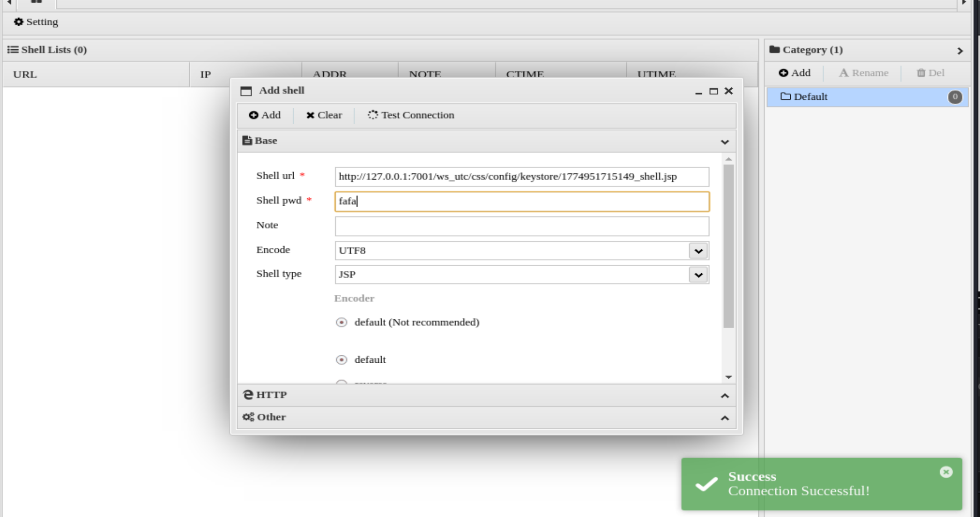Click the Add shell plus icon
980x517 pixels.
click(253, 115)
